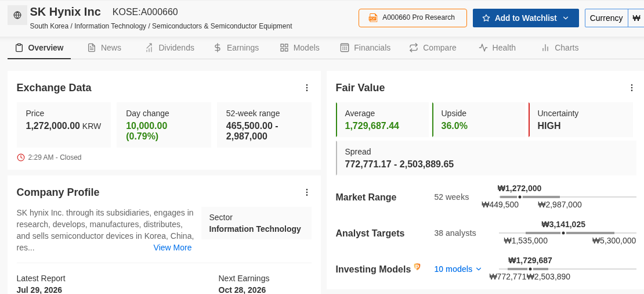Click the document icon on News tab
The width and height of the screenshot is (644, 294).
pyautogui.click(x=92, y=48)
